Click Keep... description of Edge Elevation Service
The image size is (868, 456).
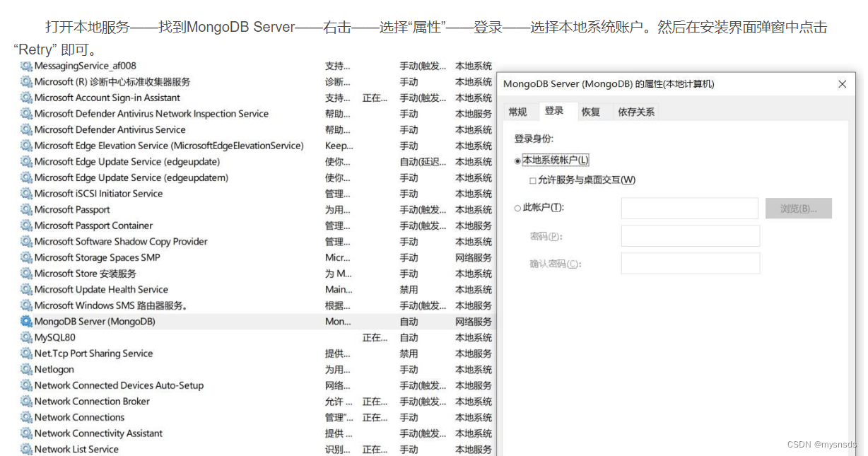(x=339, y=146)
